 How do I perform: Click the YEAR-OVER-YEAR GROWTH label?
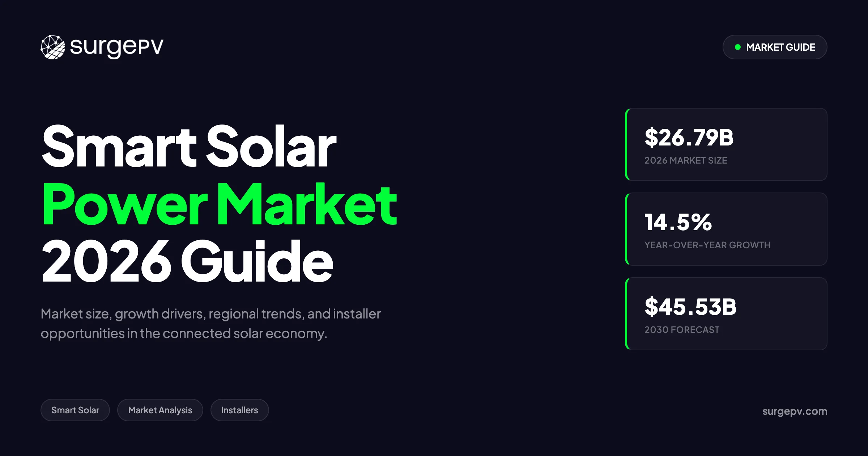pos(707,245)
